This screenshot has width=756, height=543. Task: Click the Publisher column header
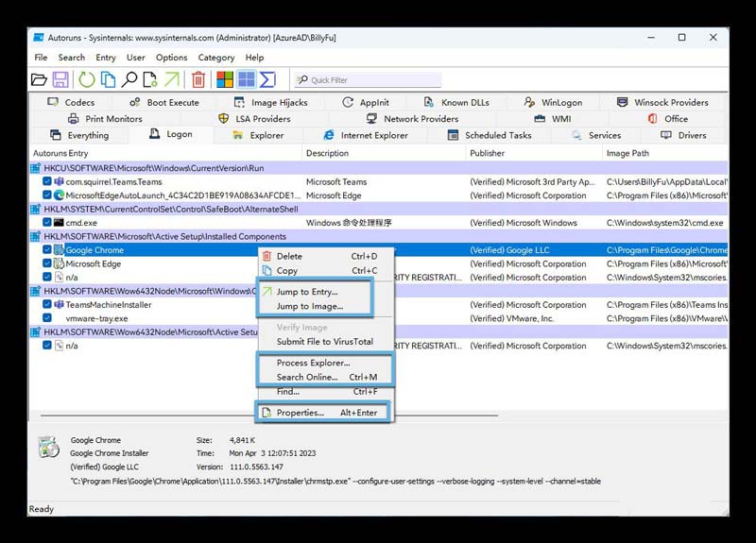(x=534, y=153)
